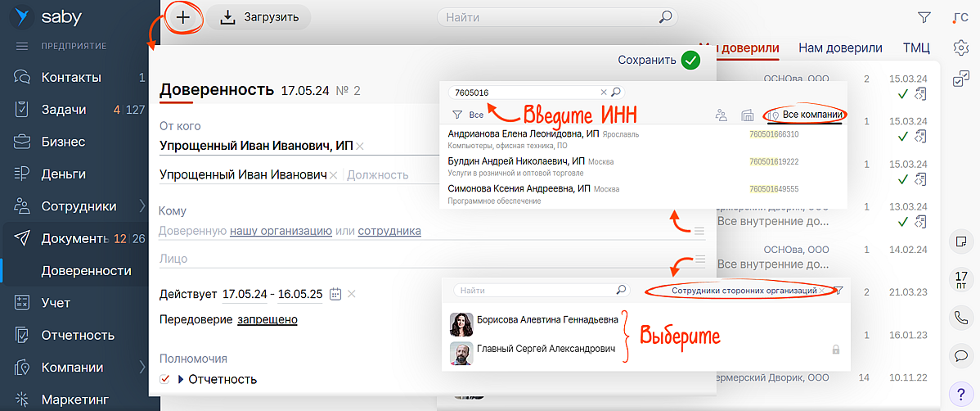Open calendar picker next to validity dates
The height and width of the screenshot is (411, 980).
(x=335, y=294)
